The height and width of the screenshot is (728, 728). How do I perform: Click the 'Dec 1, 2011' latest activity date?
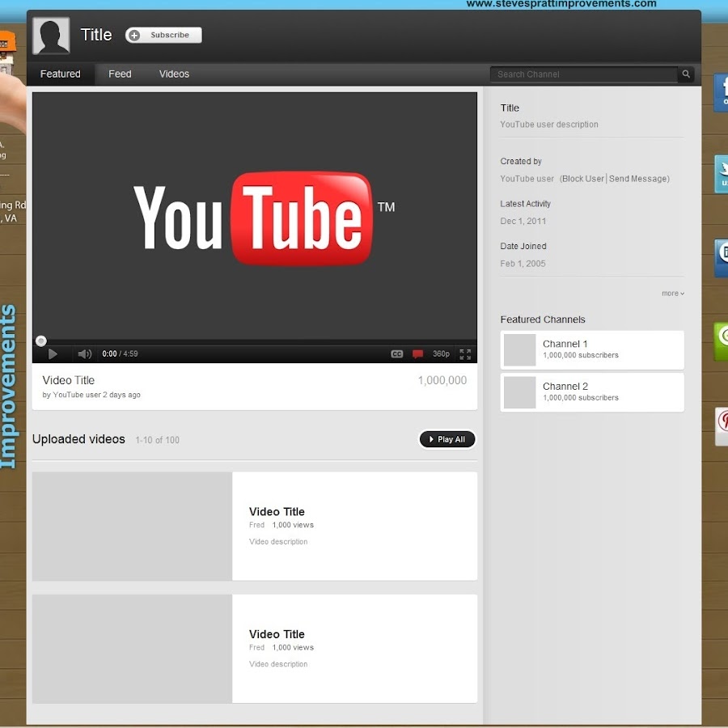pos(523,221)
